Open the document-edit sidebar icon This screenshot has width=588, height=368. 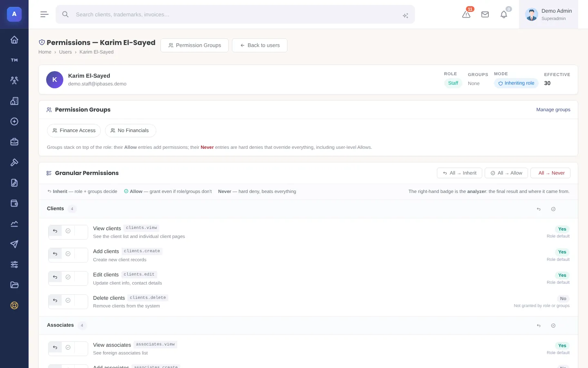(x=14, y=183)
